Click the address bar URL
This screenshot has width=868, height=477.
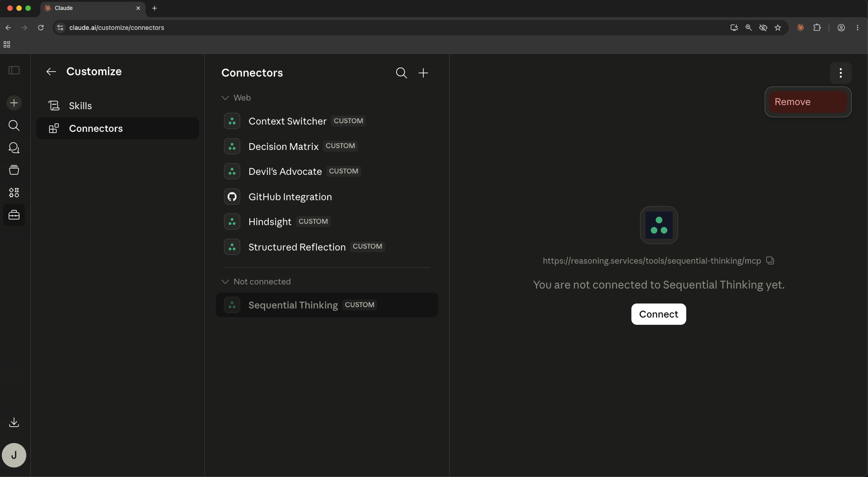116,28
